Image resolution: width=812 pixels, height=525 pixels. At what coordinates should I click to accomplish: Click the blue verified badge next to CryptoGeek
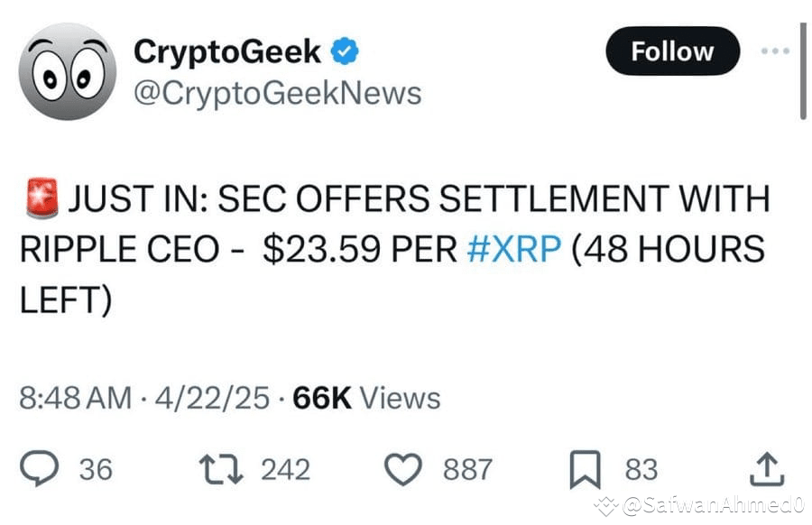coord(343,51)
